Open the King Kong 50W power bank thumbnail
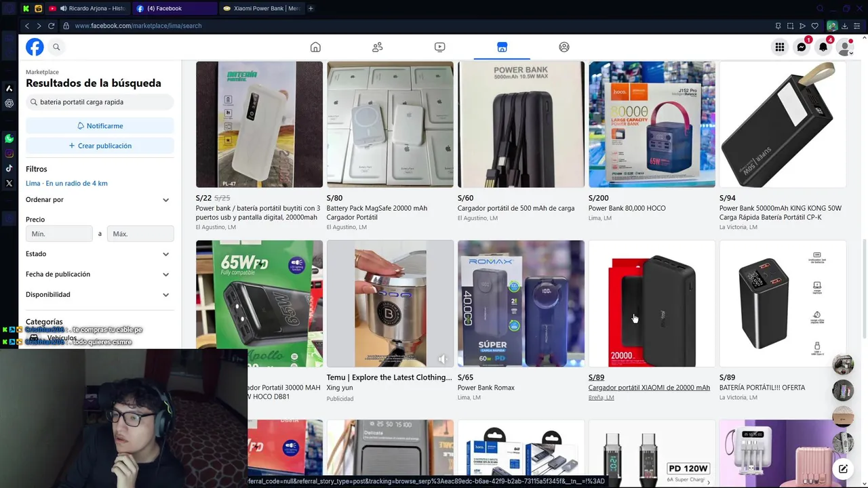Image resolution: width=868 pixels, height=488 pixels. [783, 125]
